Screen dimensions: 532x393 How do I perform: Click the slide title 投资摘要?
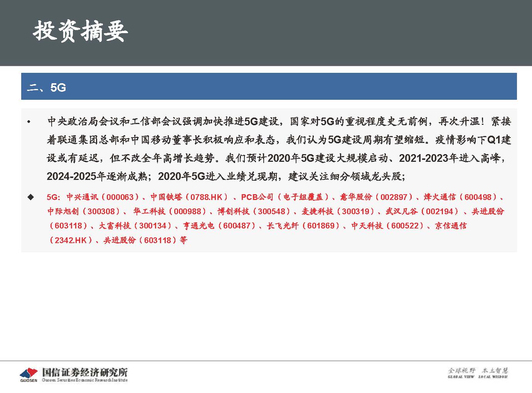tap(80, 31)
